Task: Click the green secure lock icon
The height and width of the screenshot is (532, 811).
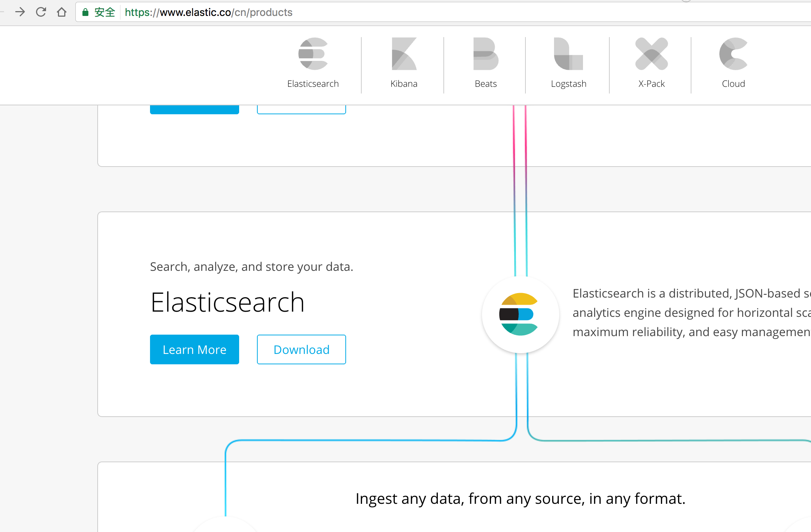Action: [x=85, y=12]
